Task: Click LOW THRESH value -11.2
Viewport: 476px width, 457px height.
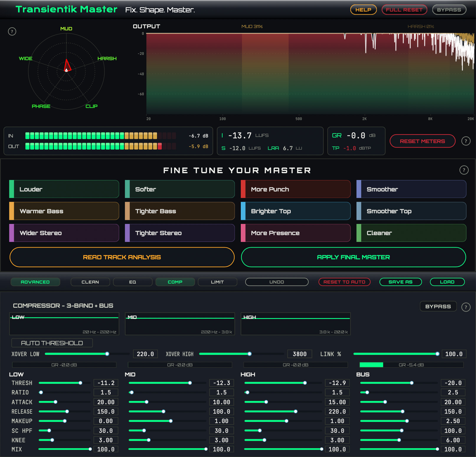Action: coord(106,383)
